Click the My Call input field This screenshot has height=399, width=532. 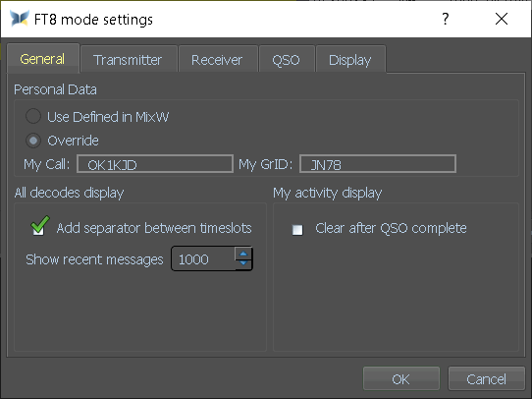click(x=155, y=164)
